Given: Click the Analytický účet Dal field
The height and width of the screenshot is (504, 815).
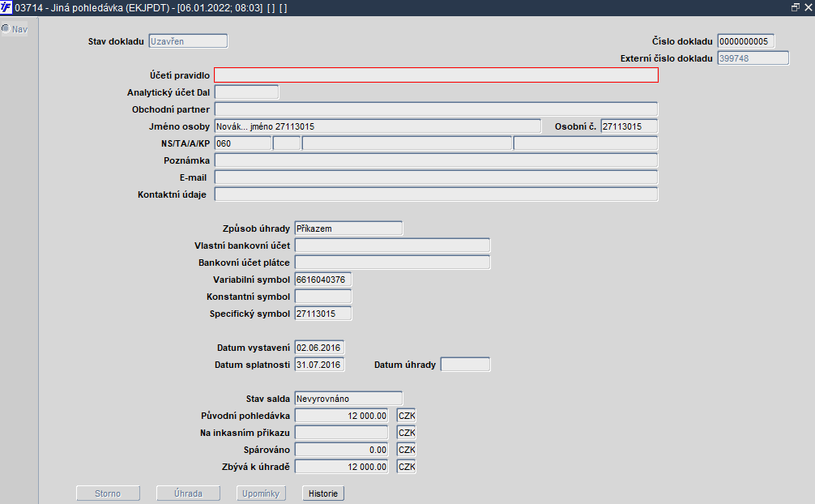Looking at the screenshot, I should (246, 92).
